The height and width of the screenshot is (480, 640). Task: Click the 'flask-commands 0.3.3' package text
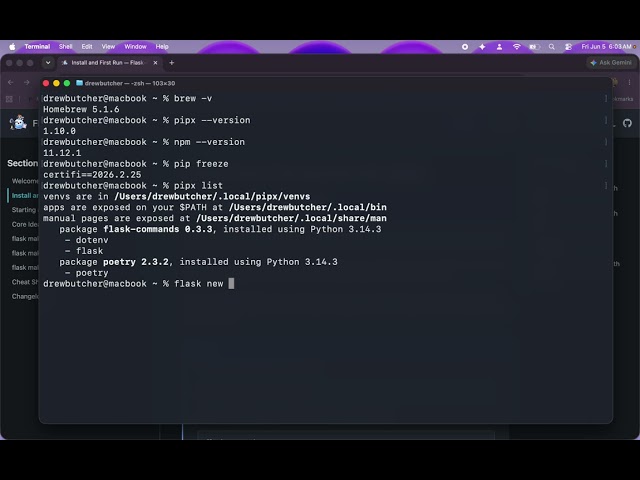tap(158, 229)
